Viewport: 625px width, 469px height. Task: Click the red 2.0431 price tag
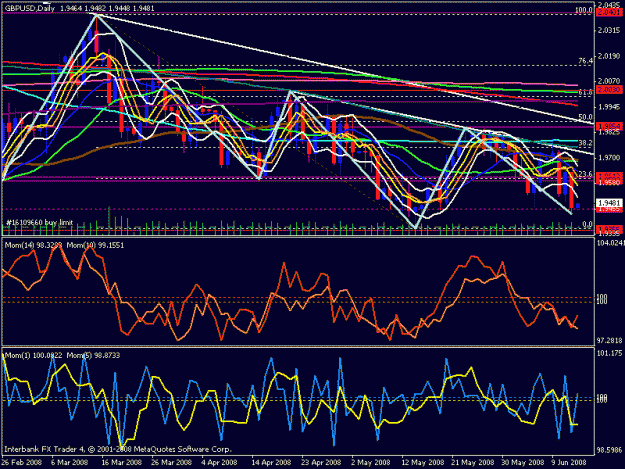[x=609, y=13]
